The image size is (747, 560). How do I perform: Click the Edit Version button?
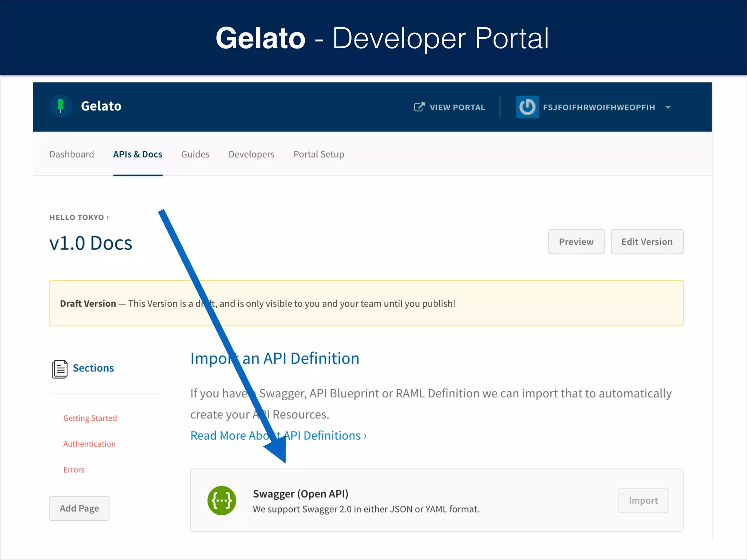point(647,242)
